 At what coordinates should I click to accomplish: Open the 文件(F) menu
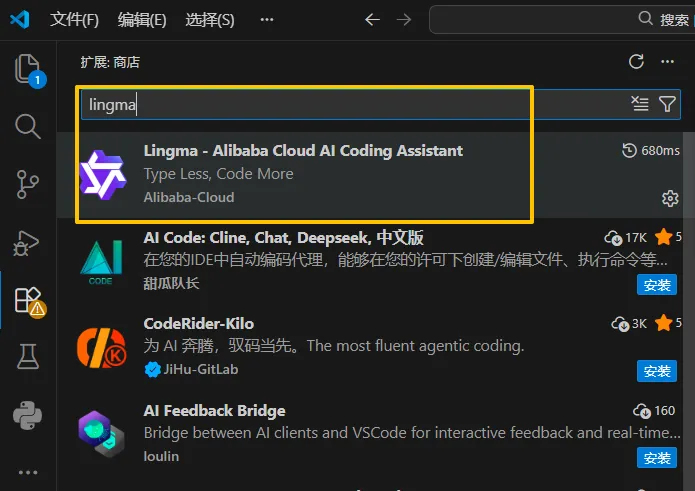[x=75, y=19]
